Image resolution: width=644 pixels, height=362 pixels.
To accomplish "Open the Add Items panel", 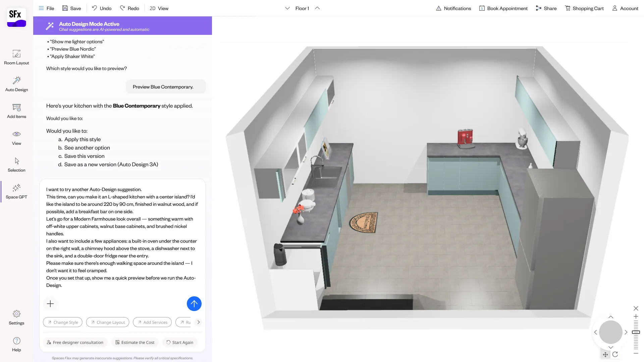I will pyautogui.click(x=16, y=111).
